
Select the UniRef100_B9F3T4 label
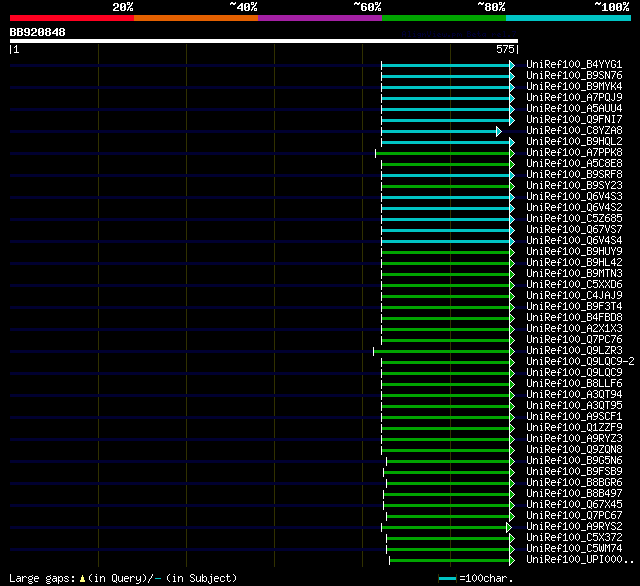pos(574,307)
